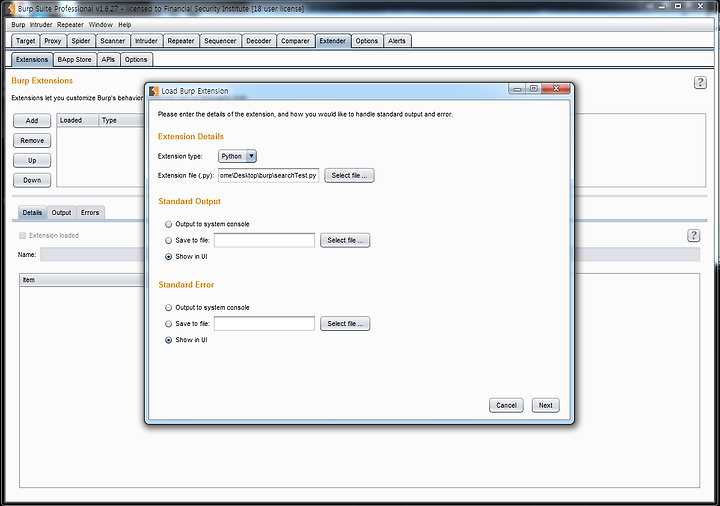Click the Up button
720x506 pixels.
click(32, 160)
